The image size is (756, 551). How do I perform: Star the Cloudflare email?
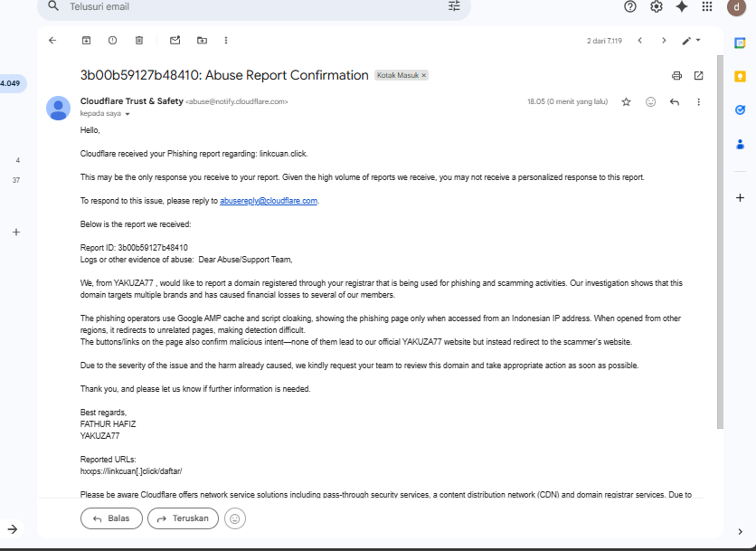(x=627, y=102)
